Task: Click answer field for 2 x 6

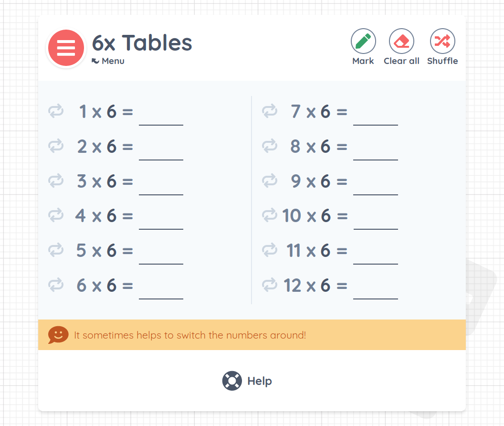Action: 161,149
